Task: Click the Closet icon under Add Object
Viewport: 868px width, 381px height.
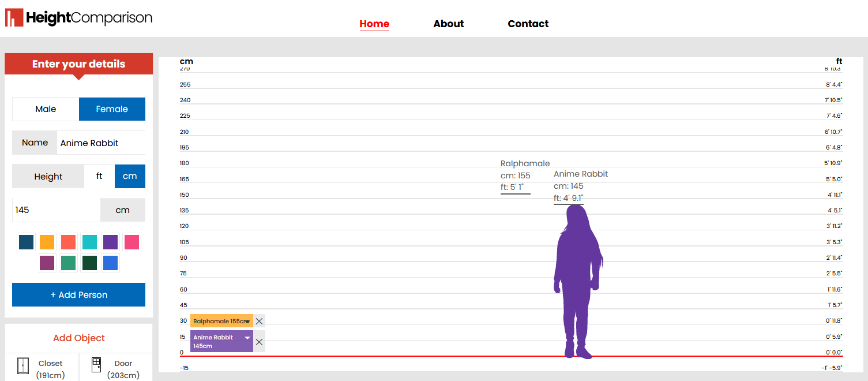Action: [x=22, y=365]
